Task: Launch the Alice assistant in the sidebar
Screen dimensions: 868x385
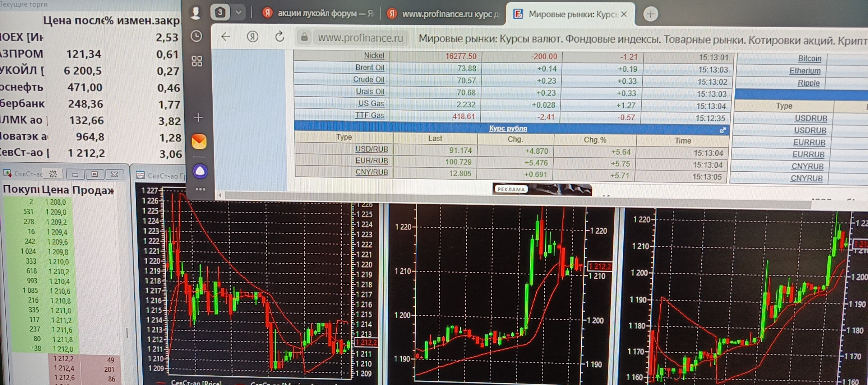Action: [x=200, y=171]
